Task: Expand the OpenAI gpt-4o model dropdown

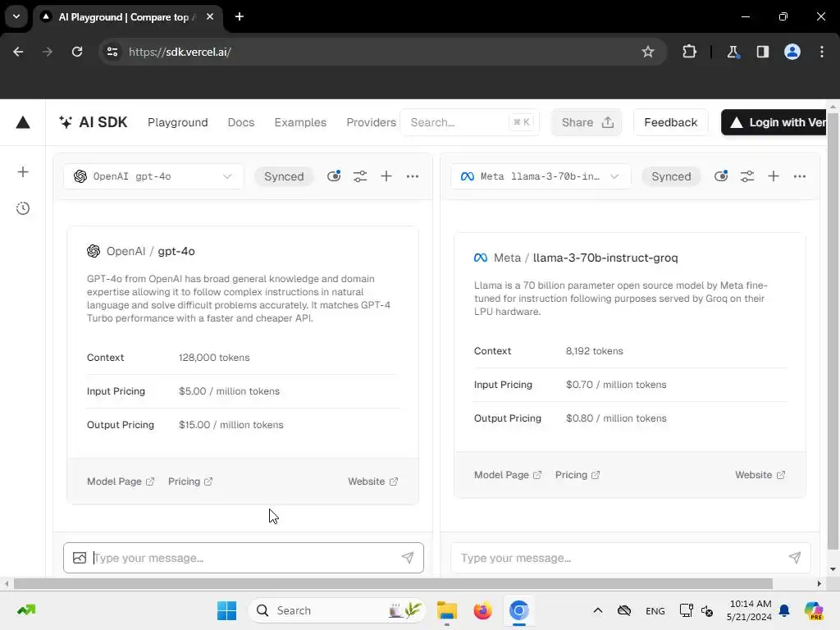Action: coord(153,176)
